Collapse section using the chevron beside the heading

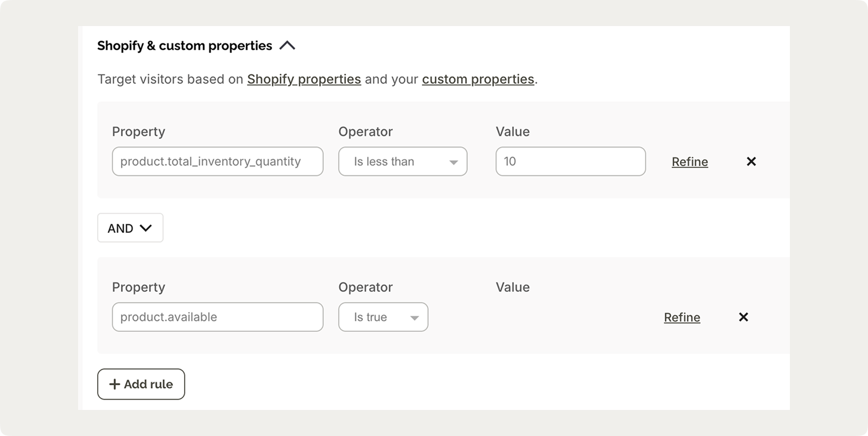[287, 46]
